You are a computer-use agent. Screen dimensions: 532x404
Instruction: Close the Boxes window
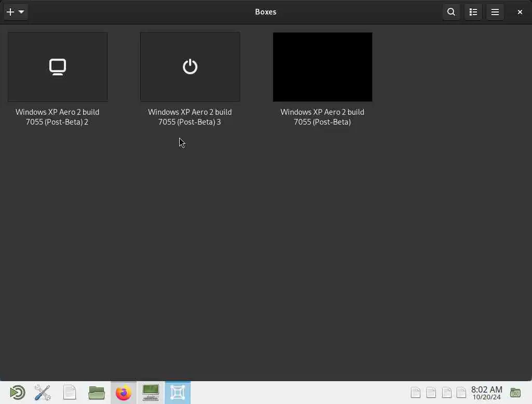pos(520,12)
